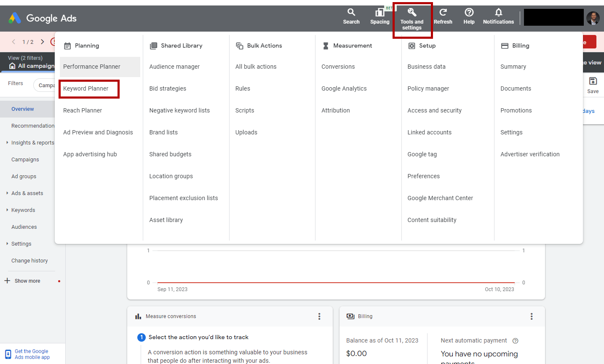The width and height of the screenshot is (604, 364).
Task: Open the Spacing beta option
Action: (380, 16)
